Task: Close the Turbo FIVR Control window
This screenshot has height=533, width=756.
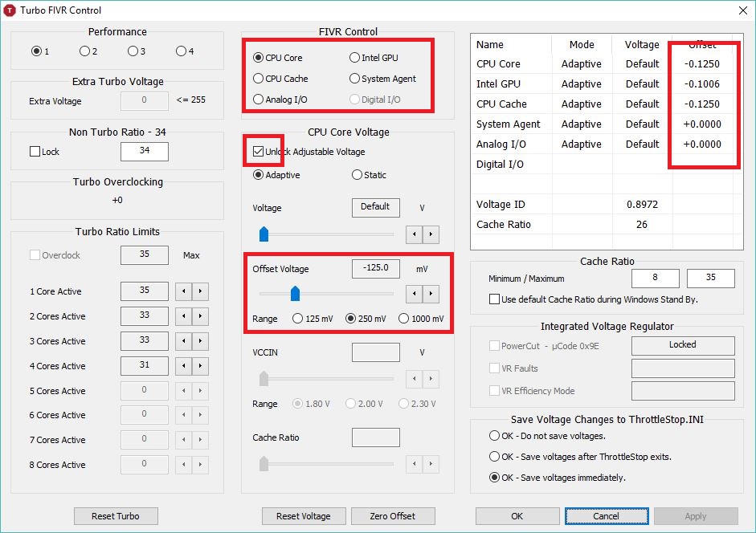Action: point(743,10)
